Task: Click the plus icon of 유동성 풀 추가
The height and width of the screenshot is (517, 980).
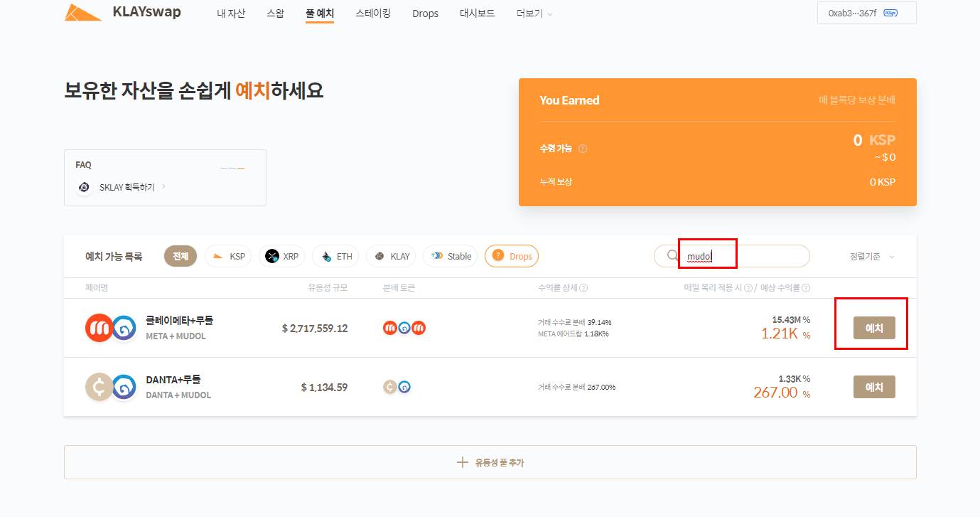Action: pos(462,462)
